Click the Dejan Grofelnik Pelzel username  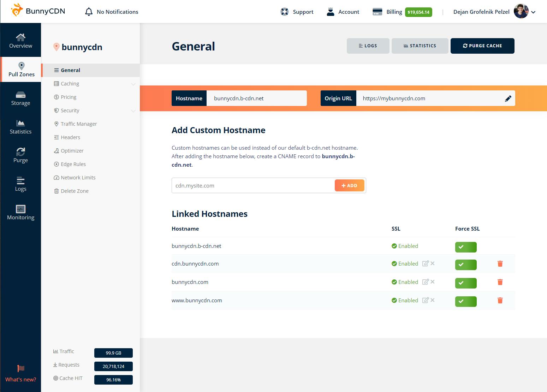coord(481,12)
